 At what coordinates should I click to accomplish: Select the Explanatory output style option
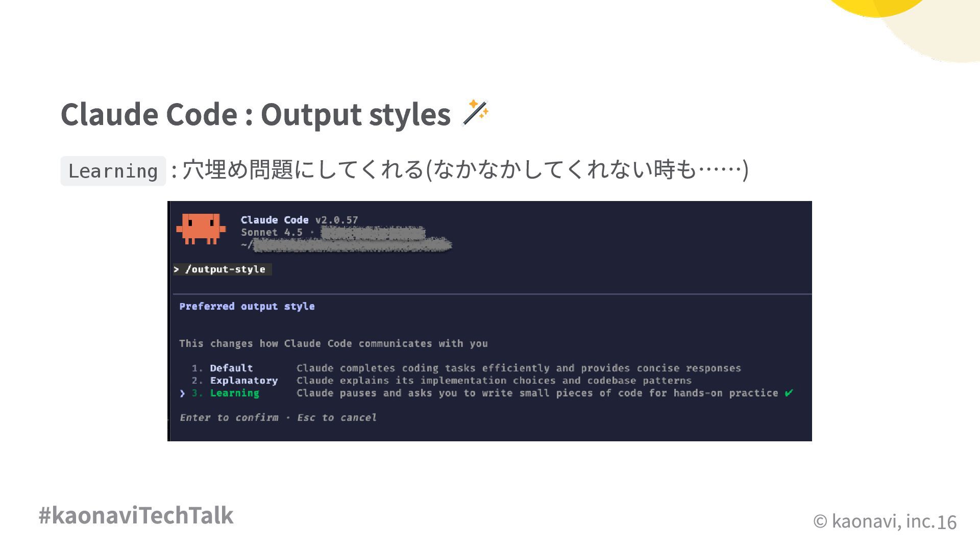[x=243, y=381]
